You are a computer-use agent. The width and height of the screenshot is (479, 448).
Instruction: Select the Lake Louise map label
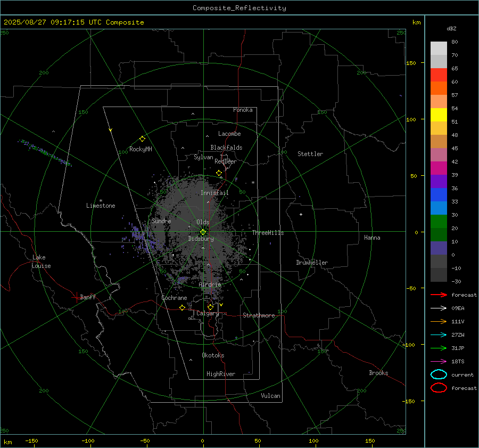41,262
